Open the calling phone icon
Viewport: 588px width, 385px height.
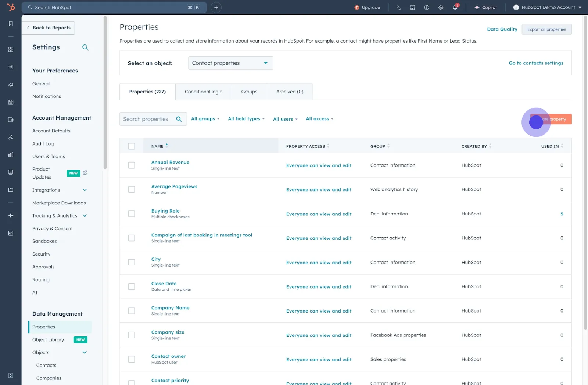tap(398, 7)
